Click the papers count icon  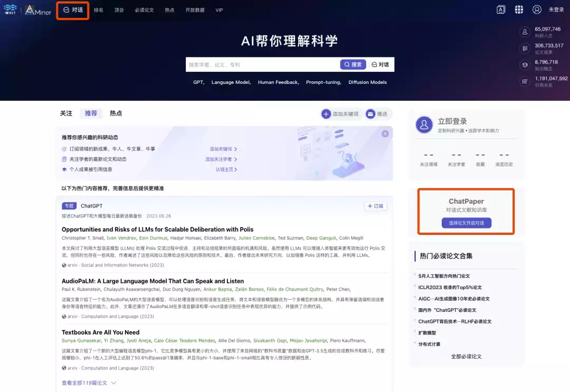click(525, 49)
